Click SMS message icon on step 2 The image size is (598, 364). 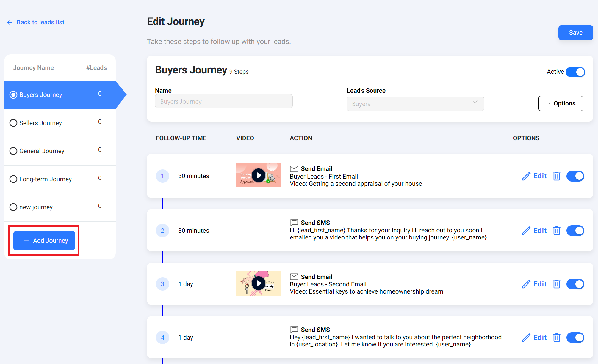(294, 222)
